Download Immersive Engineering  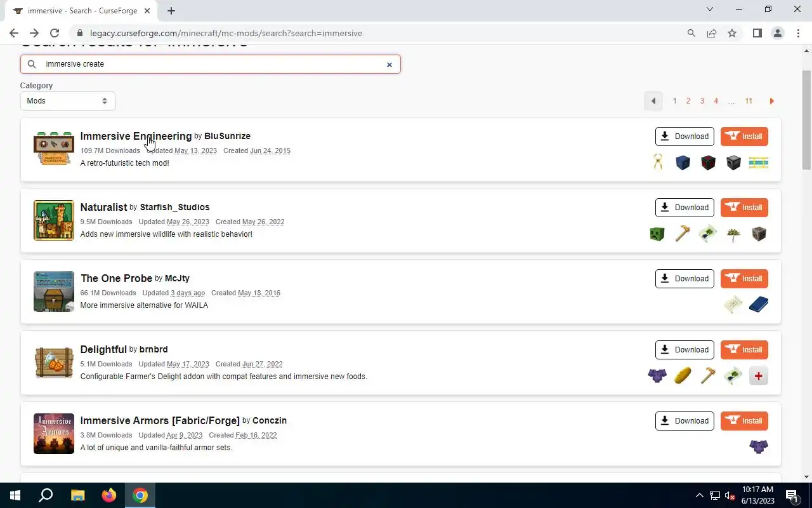pyautogui.click(x=684, y=137)
